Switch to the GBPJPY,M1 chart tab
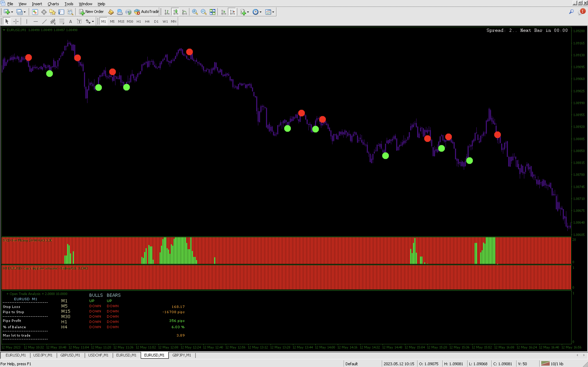The height and width of the screenshot is (367, 588). point(181,355)
